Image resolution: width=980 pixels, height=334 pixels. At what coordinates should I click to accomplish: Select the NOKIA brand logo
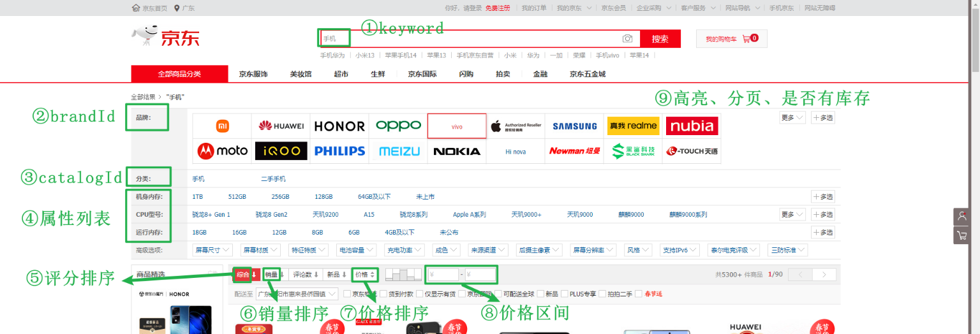pos(457,151)
